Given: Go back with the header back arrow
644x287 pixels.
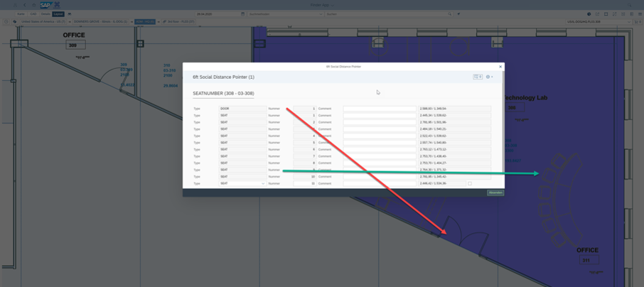Looking at the screenshot, I should [25, 5].
